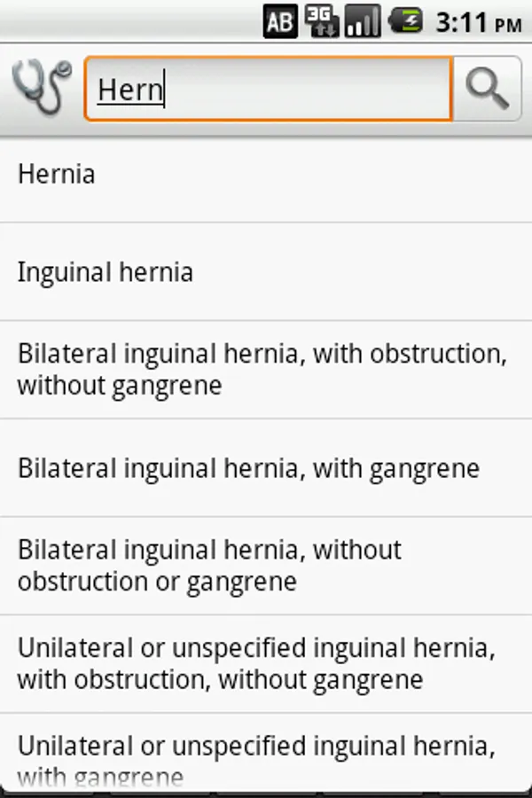Tap the 3:11 PM clock
Image resolution: width=532 pixels, height=798 pixels.
(477, 21)
